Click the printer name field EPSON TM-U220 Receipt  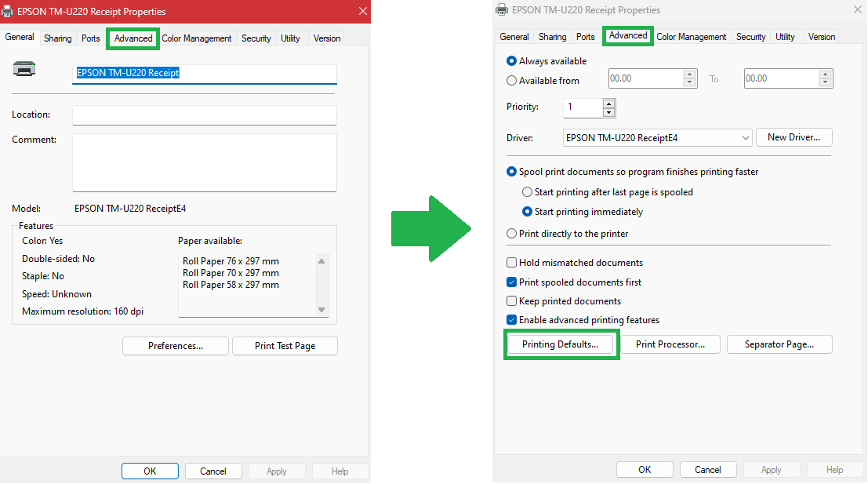coord(205,74)
